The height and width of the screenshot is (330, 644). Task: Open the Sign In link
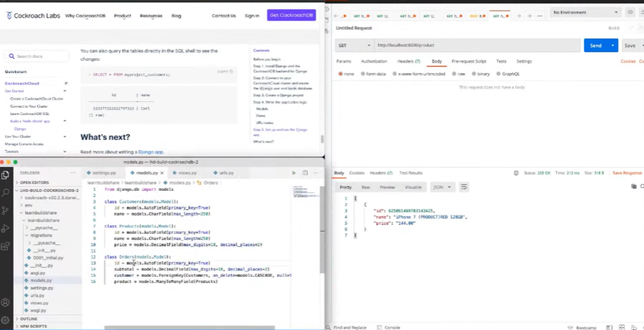pyautogui.click(x=251, y=16)
